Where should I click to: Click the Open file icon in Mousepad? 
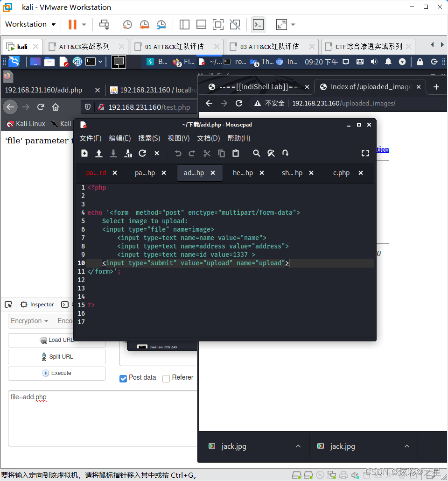[99, 153]
